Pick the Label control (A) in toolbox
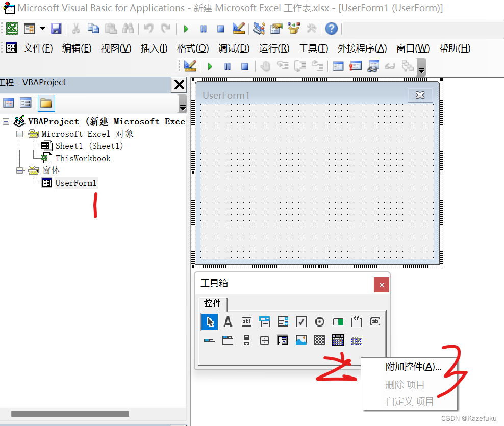The height and width of the screenshot is (426, 504). tap(228, 322)
